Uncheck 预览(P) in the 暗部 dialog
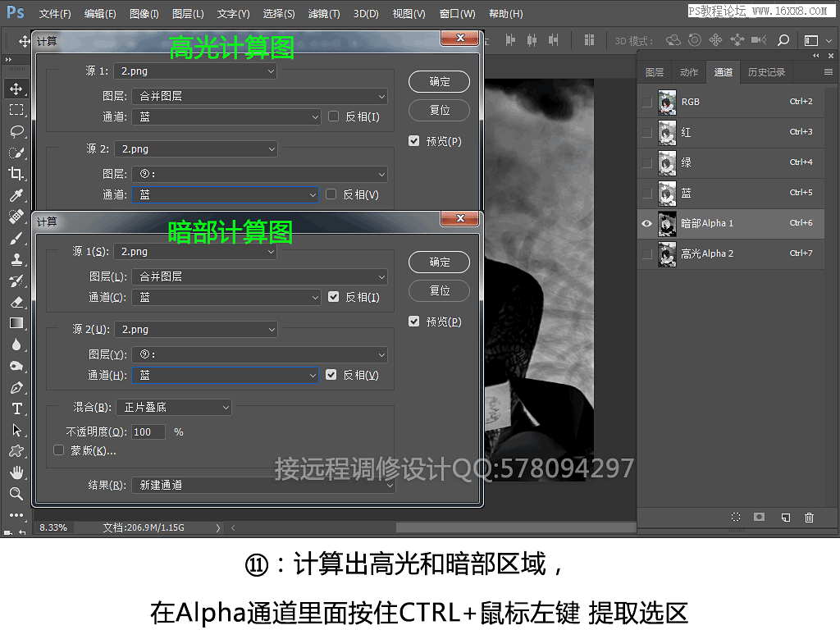The width and height of the screenshot is (840, 639). tap(413, 322)
